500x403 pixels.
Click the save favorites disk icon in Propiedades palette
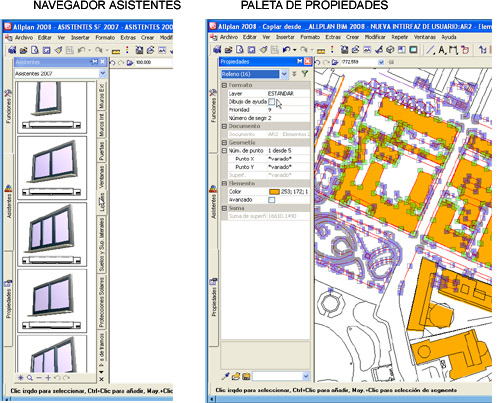click(246, 376)
